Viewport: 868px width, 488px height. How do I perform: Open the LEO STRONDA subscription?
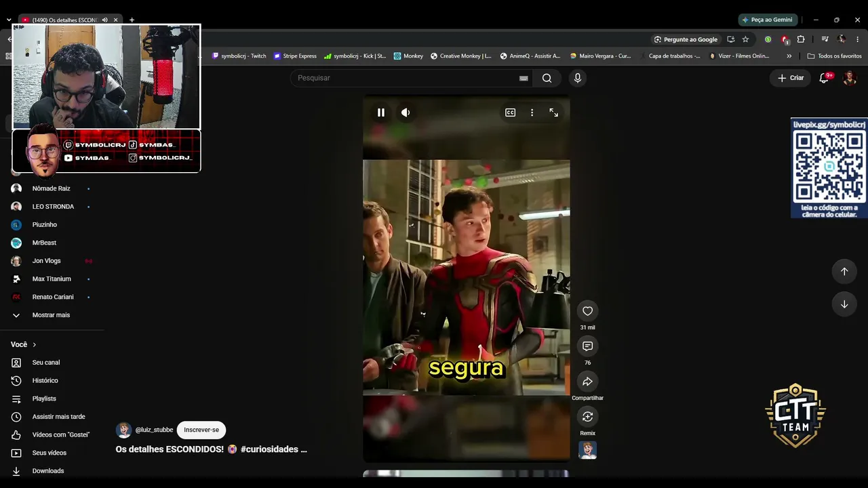coord(52,207)
